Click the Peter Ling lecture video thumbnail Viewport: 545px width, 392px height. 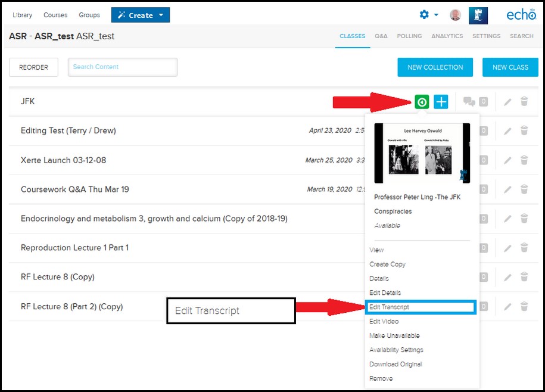[422, 153]
